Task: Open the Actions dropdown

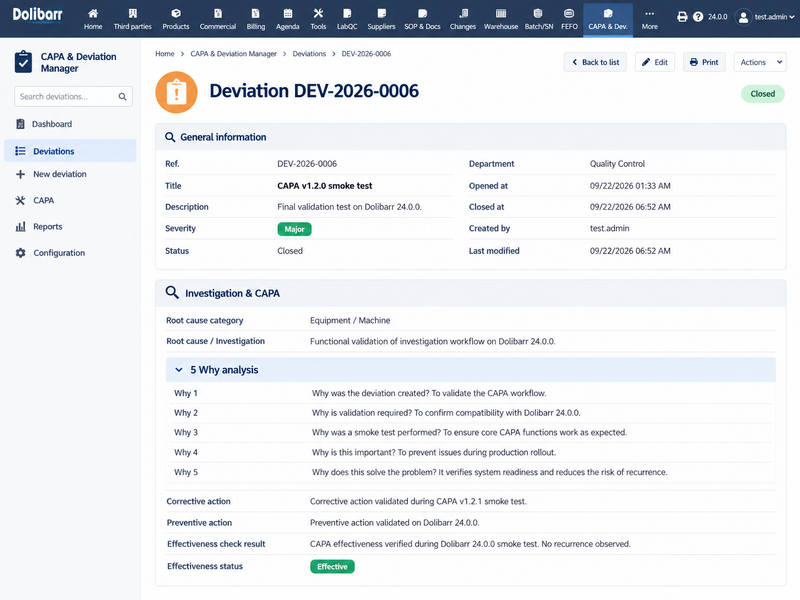Action: click(x=760, y=62)
